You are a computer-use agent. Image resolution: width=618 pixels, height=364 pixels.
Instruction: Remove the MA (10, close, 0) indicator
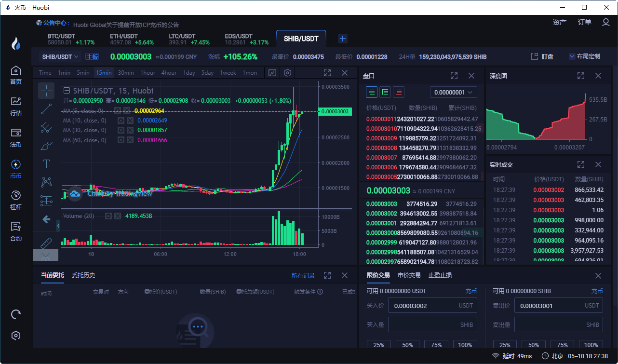pos(130,121)
